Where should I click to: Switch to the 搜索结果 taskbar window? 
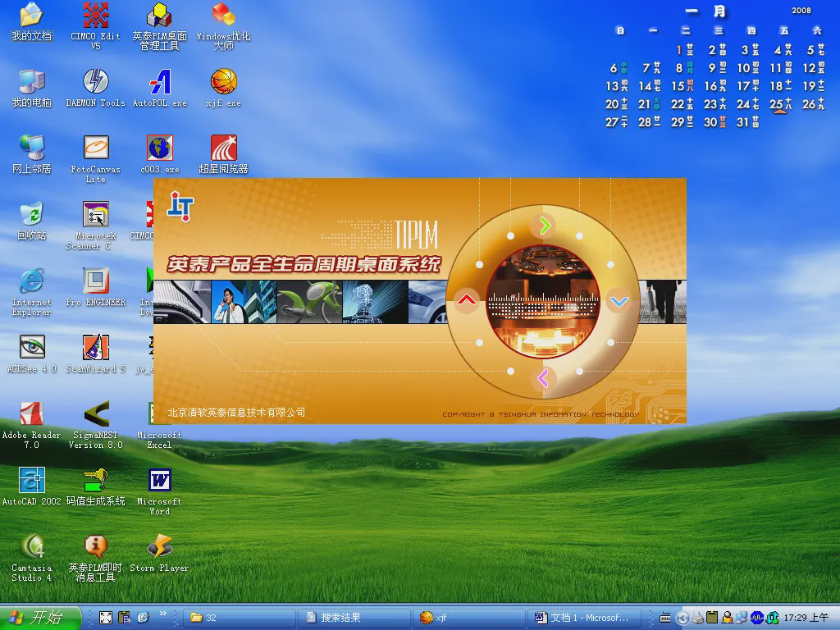coord(354,618)
